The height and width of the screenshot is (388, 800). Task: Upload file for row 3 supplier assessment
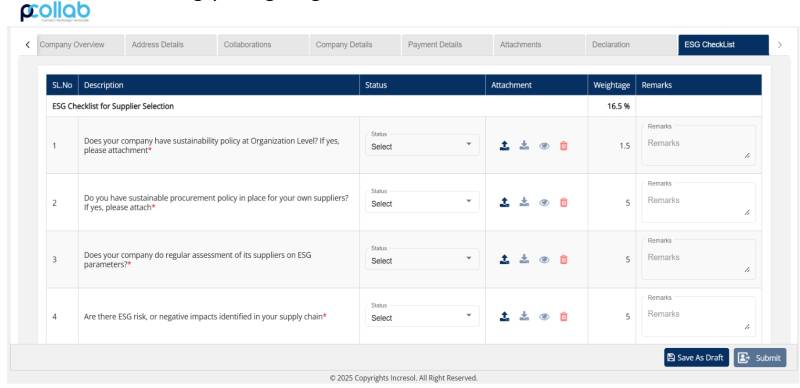pos(504,259)
